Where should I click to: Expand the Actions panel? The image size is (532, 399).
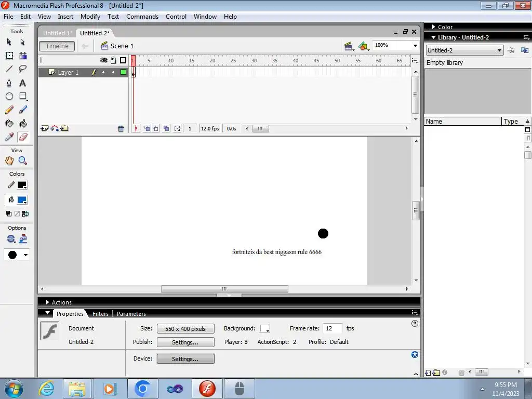[47, 302]
